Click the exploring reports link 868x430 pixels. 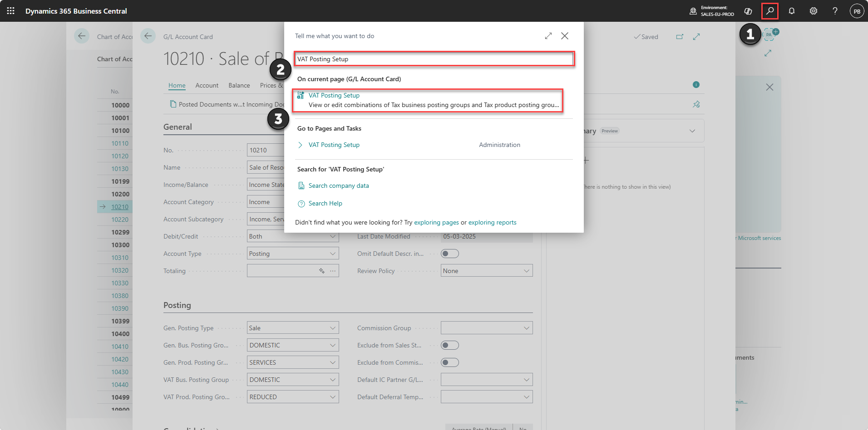[x=492, y=222]
